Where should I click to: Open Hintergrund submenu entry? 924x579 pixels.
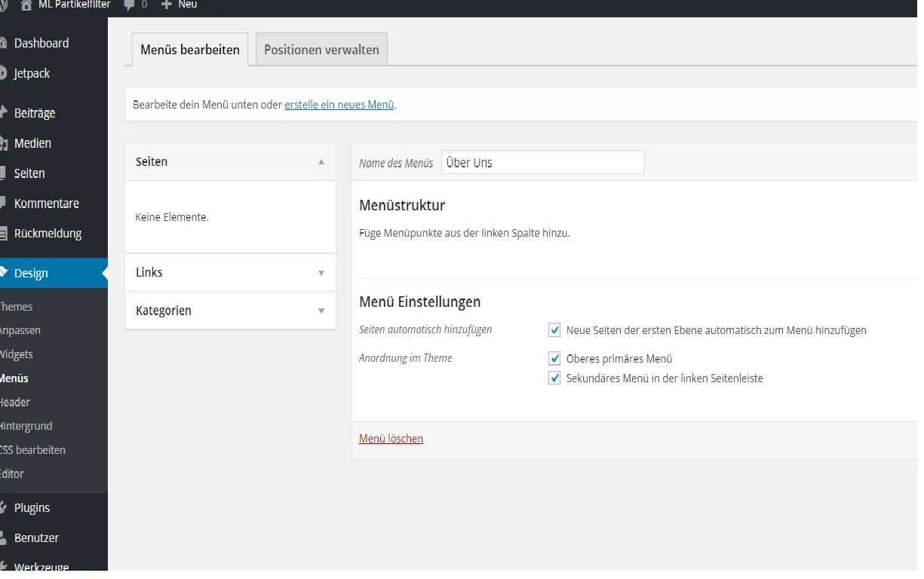pos(26,426)
